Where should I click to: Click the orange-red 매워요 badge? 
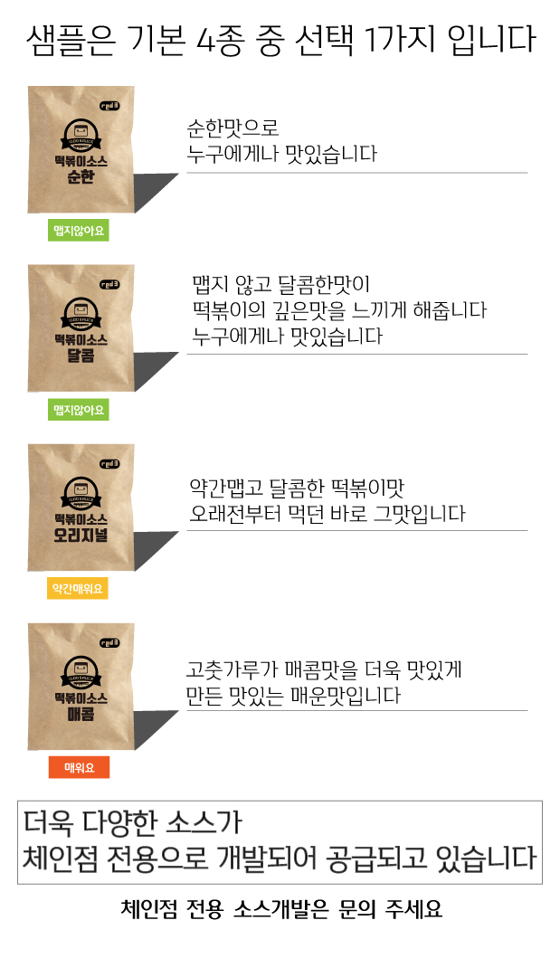(79, 768)
